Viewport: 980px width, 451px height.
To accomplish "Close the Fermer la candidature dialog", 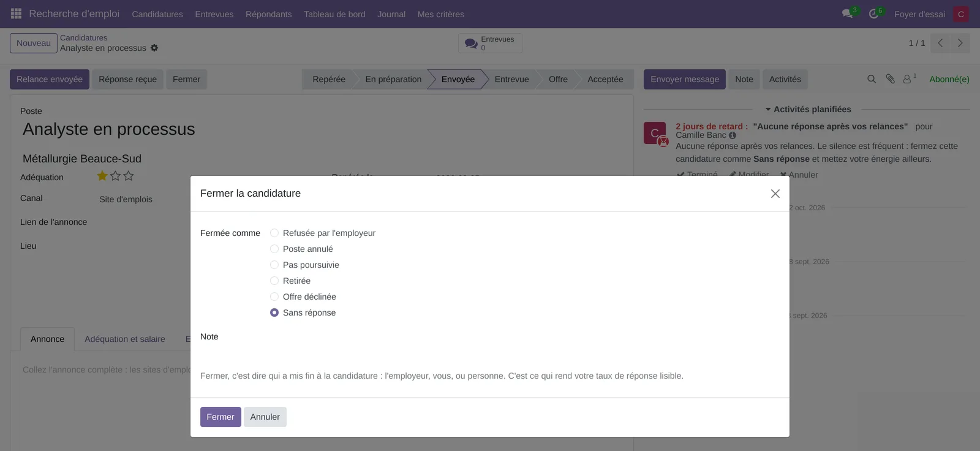I will click(775, 194).
